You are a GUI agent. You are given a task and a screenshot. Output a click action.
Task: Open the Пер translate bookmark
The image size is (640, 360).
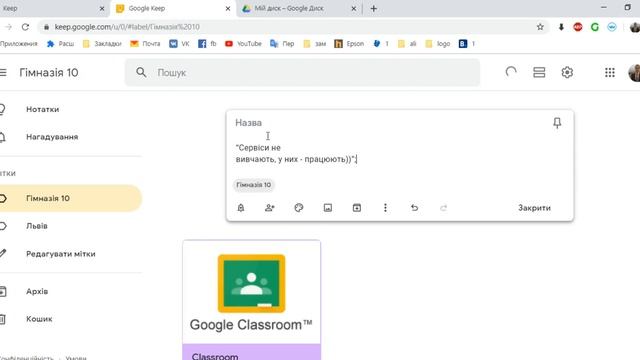click(x=282, y=44)
